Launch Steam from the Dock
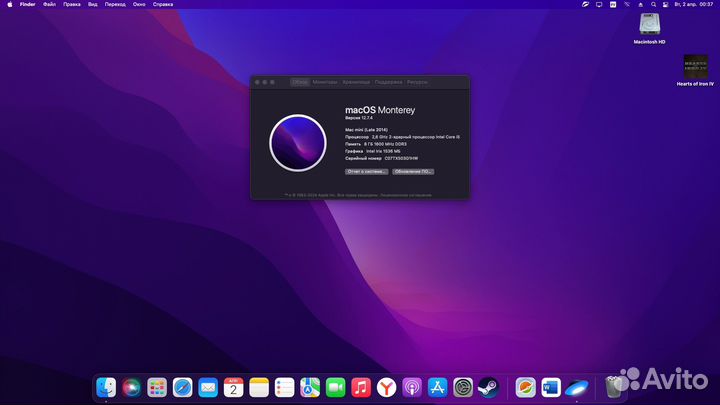This screenshot has height=405, width=720. 488,388
